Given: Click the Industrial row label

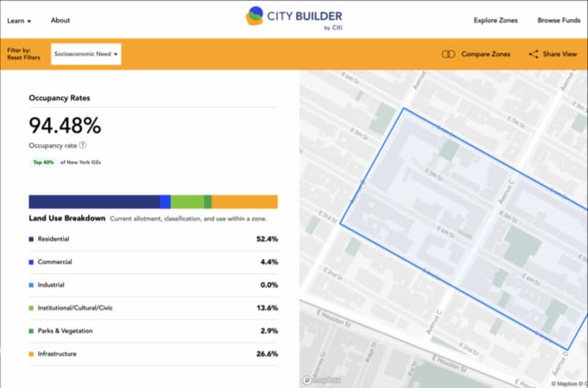Looking at the screenshot, I should pos(51,285).
